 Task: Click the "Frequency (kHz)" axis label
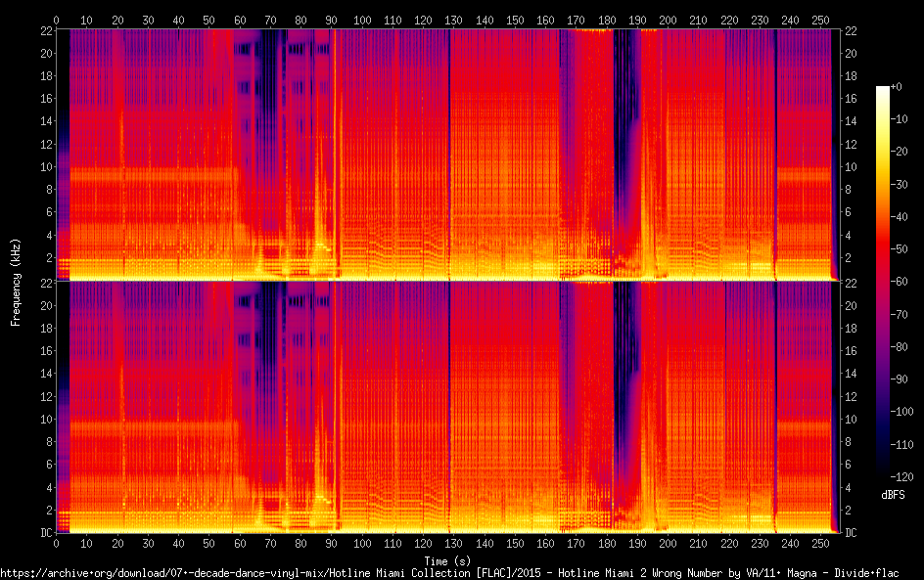tap(16, 281)
